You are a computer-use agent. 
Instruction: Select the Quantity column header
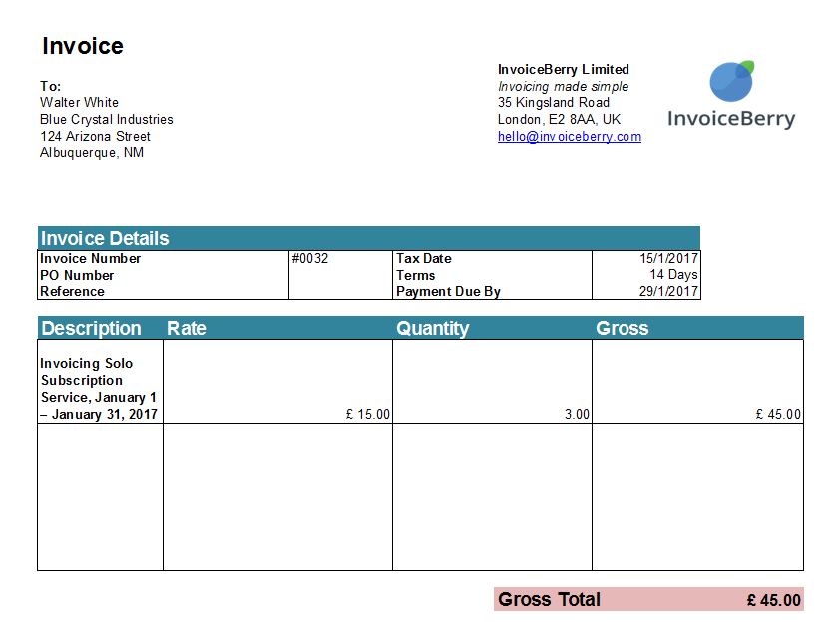(x=432, y=328)
